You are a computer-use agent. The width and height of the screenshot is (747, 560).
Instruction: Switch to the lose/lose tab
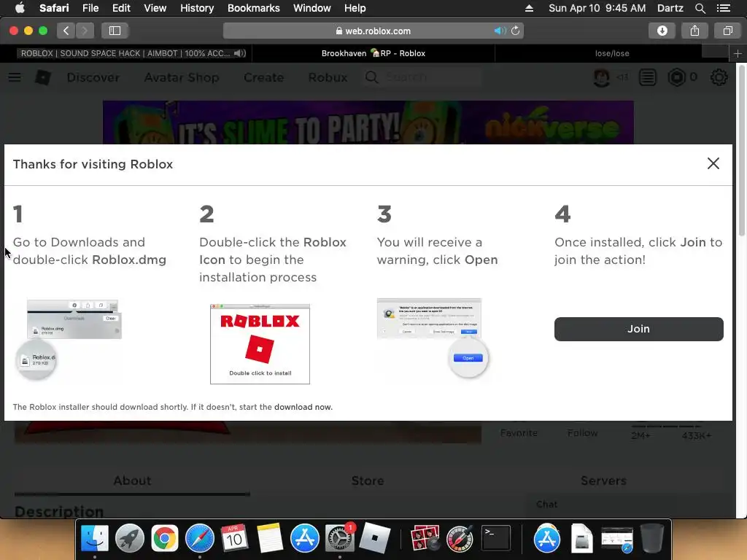pyautogui.click(x=612, y=53)
